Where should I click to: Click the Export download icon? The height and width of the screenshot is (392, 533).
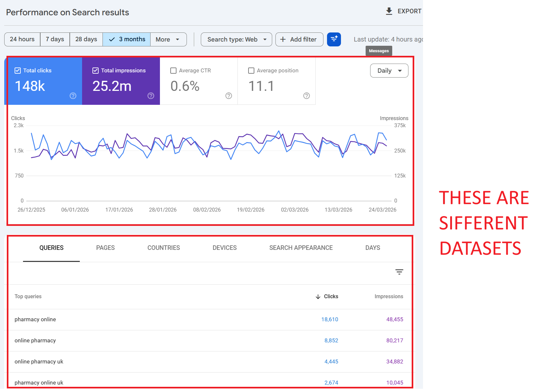tap(389, 11)
